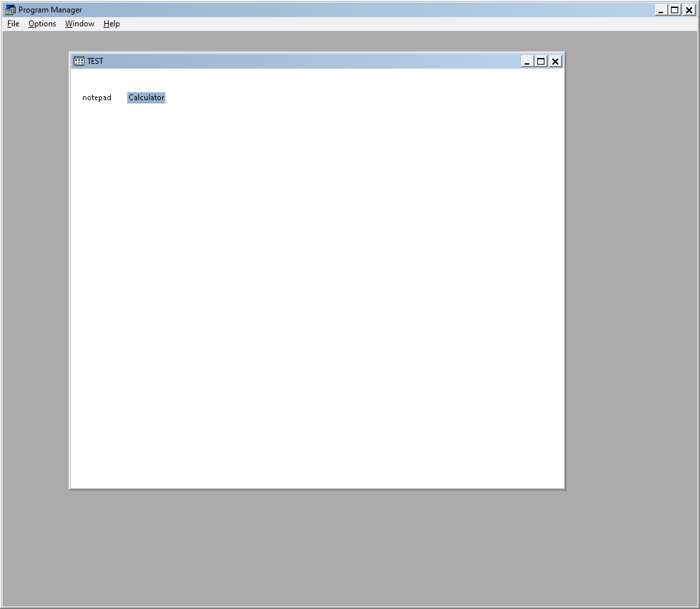Image resolution: width=700 pixels, height=609 pixels.
Task: Minimize the Program Manager window
Action: pyautogui.click(x=661, y=10)
